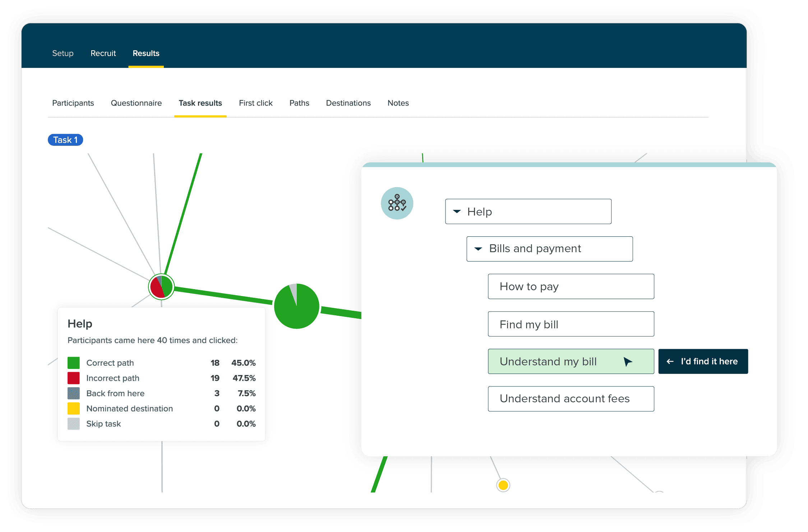Click the yellow nominated destination node
808x532 pixels.
(503, 485)
